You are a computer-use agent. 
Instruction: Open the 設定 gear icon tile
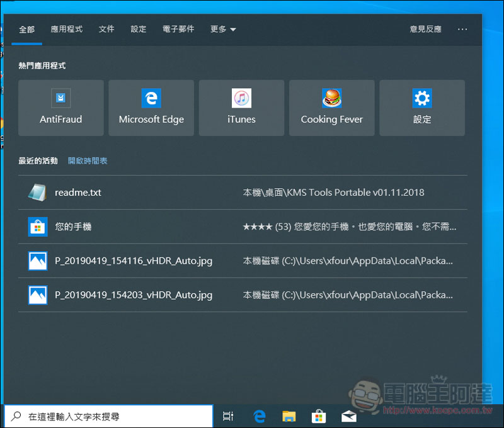[x=422, y=98]
